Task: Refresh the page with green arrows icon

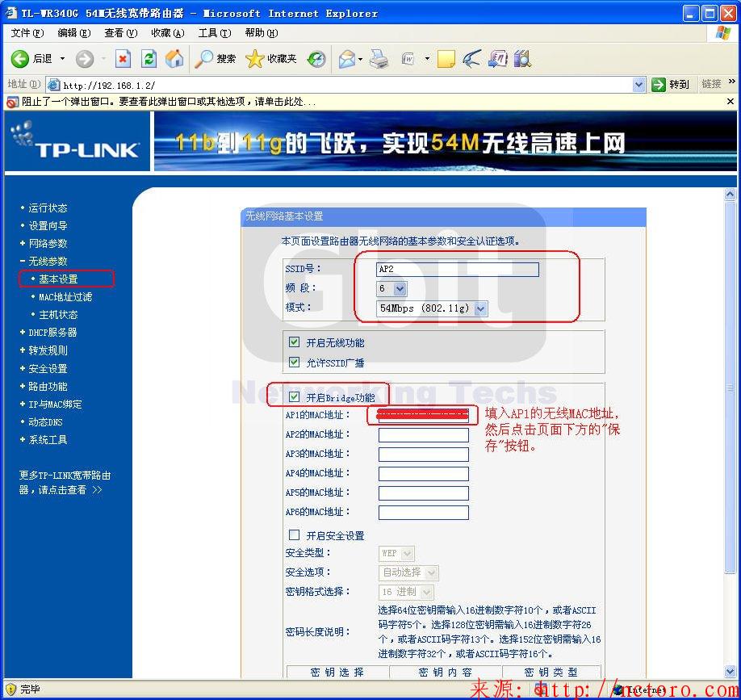Action: pyautogui.click(x=149, y=59)
